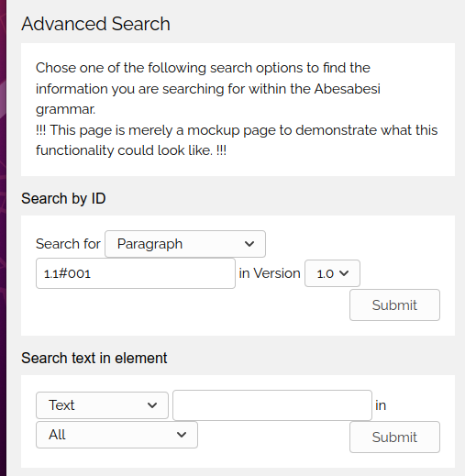
Task: Click the Advanced Search page heading
Action: (95, 24)
